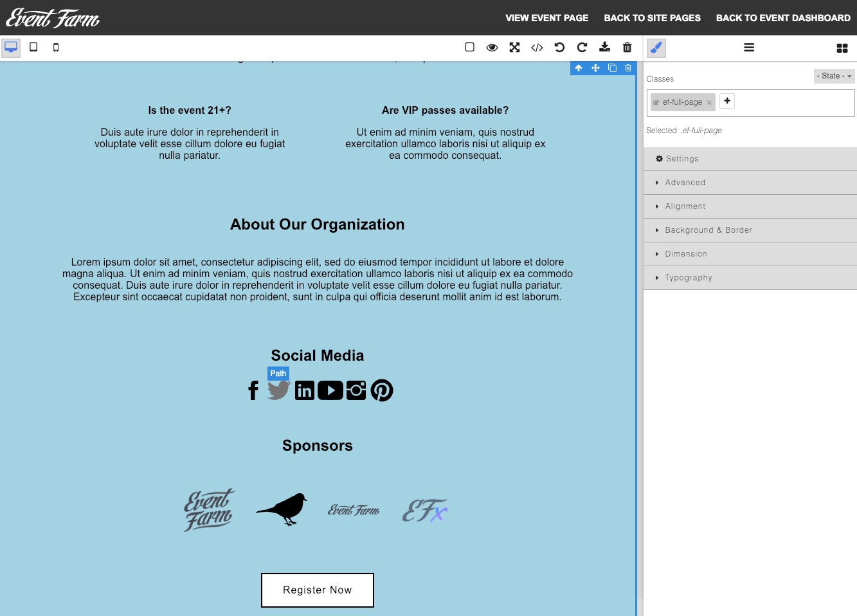Toggle component outline borders
Screen dimensions: 857x616
pyautogui.click(x=470, y=48)
